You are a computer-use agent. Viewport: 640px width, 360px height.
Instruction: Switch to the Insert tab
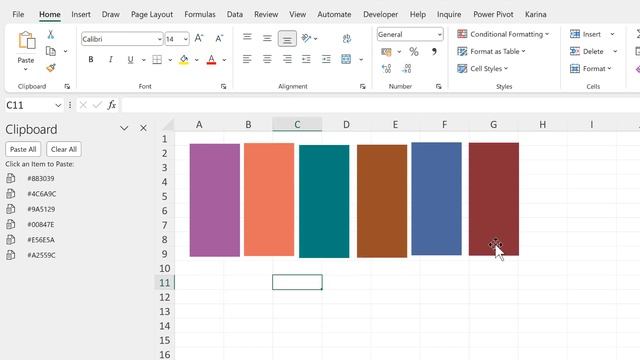click(x=81, y=14)
